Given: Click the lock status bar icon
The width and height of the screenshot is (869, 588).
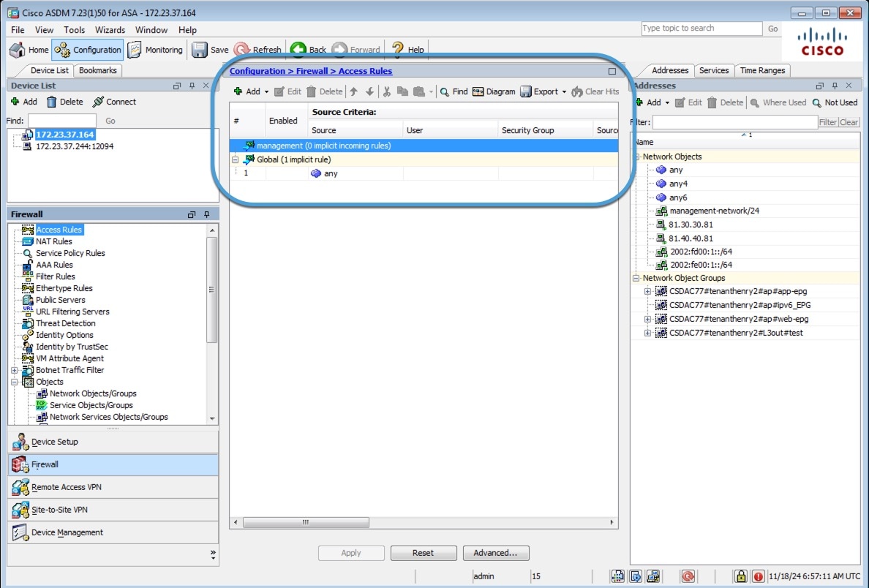Looking at the screenshot, I should point(741,576).
